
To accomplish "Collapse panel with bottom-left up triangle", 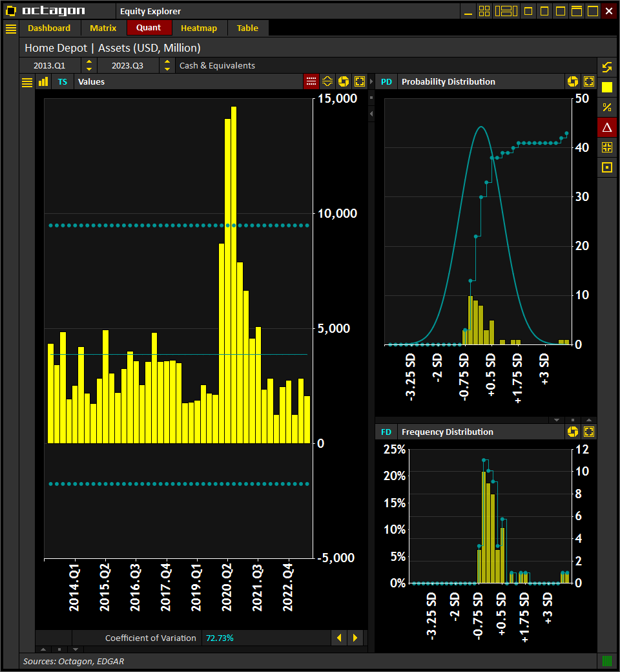I will click(43, 649).
